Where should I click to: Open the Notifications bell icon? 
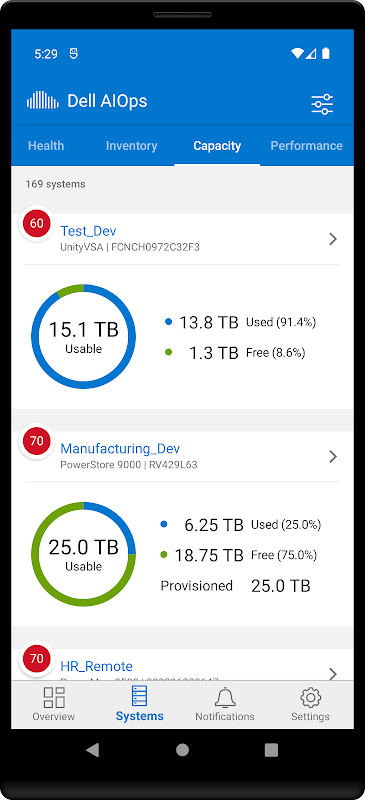pos(225,697)
